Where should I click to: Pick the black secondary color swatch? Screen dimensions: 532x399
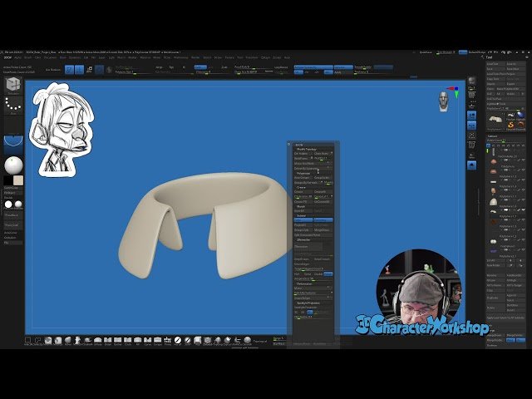point(8,180)
